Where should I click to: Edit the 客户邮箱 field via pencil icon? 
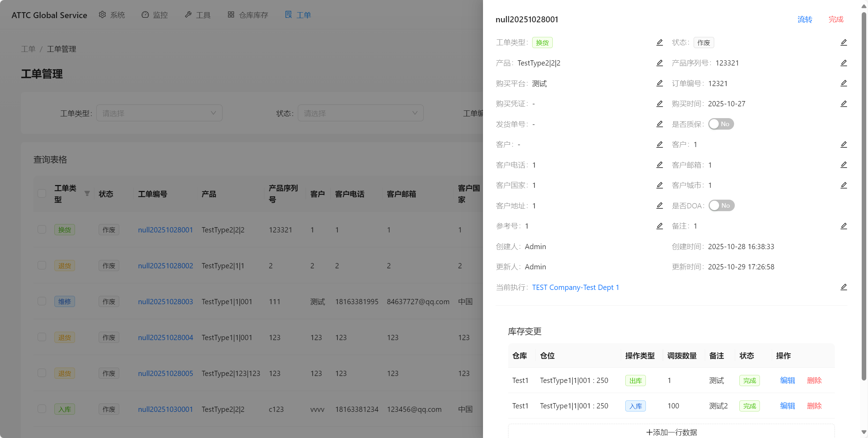[843, 165]
